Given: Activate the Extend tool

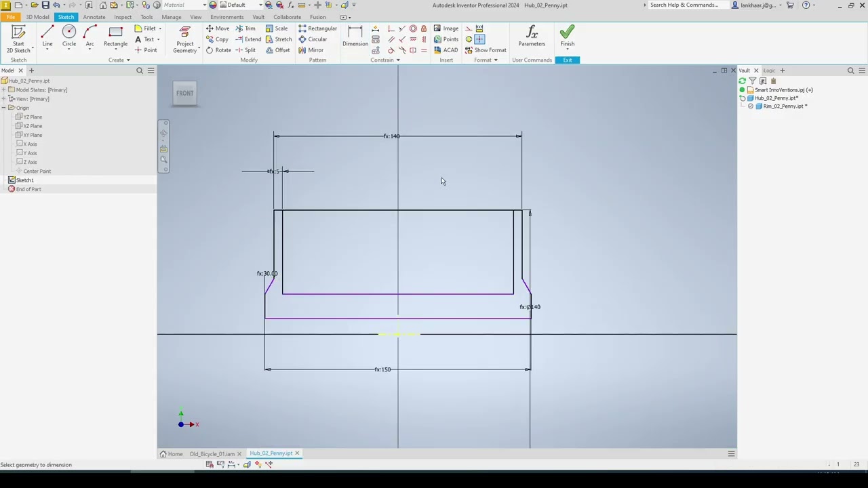Looking at the screenshot, I should 248,39.
